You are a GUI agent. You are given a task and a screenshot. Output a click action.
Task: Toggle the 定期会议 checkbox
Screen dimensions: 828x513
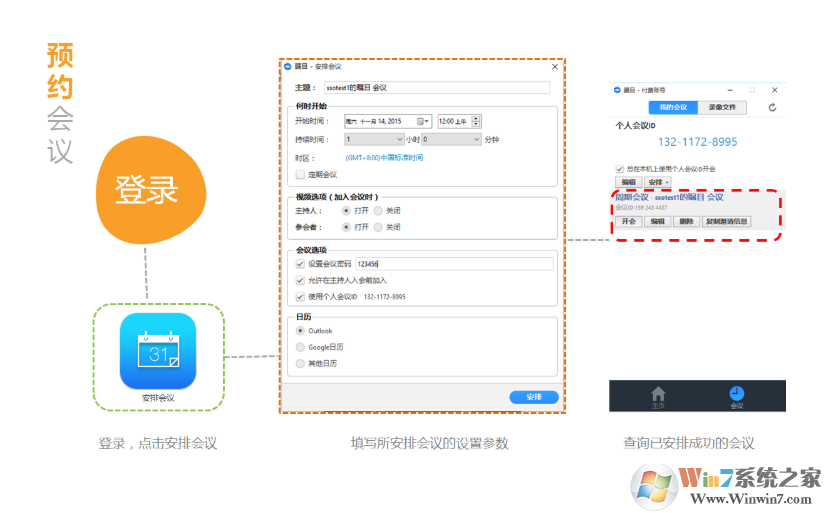tap(300, 175)
